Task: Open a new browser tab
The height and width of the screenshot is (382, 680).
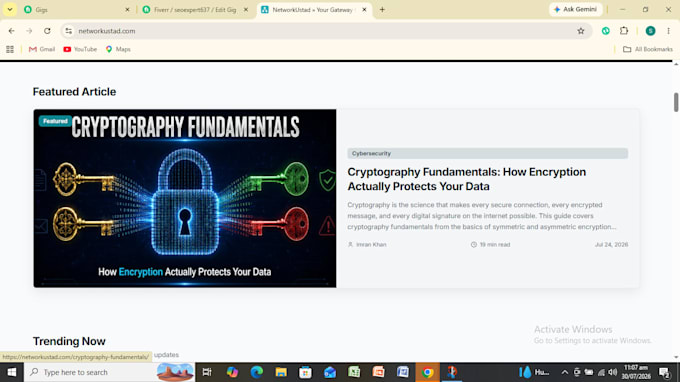Action: click(x=382, y=10)
